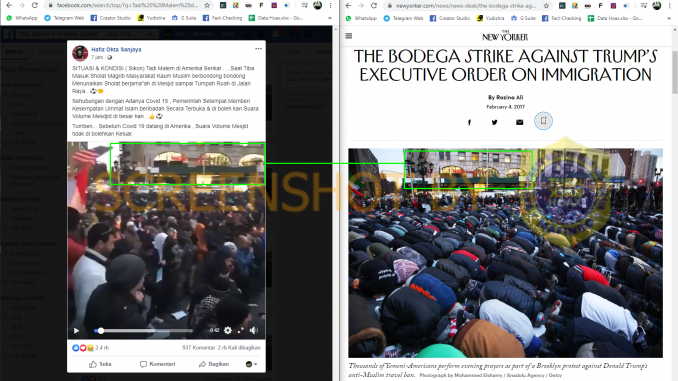Open Yudistira bookmark in the New Yorker window

[x=490, y=18]
